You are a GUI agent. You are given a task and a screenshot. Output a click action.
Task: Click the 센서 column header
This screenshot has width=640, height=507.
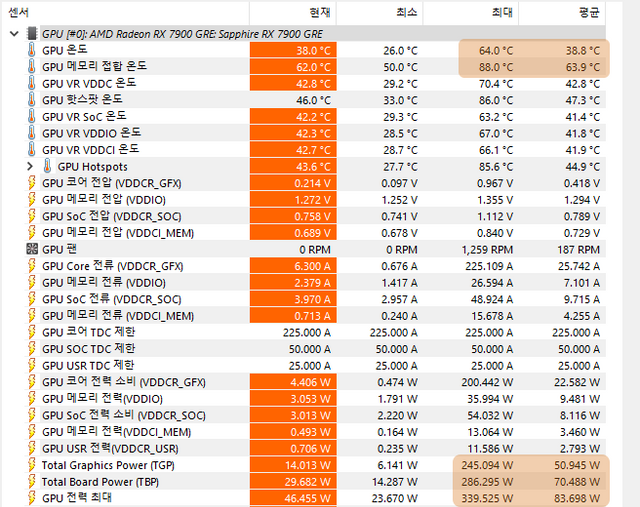[x=20, y=12]
